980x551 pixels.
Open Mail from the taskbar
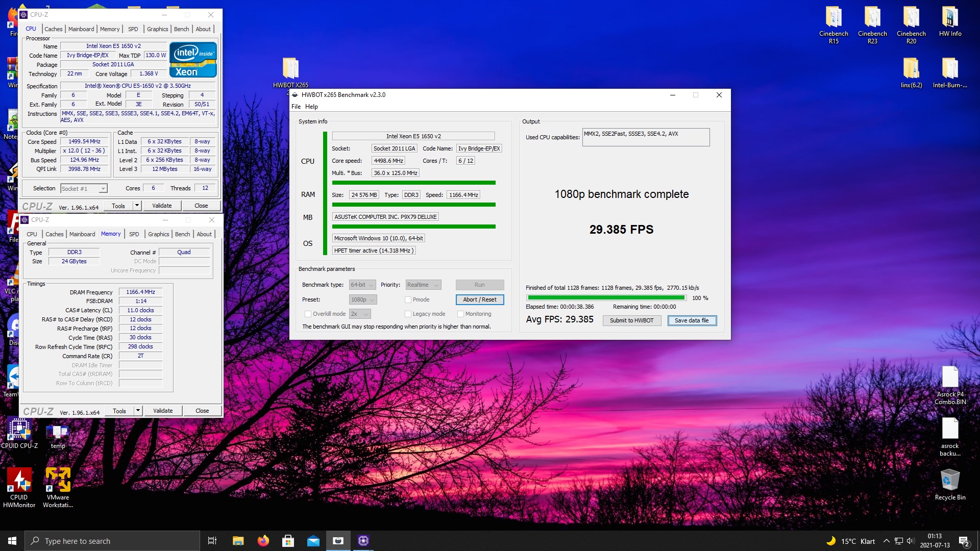[313, 541]
